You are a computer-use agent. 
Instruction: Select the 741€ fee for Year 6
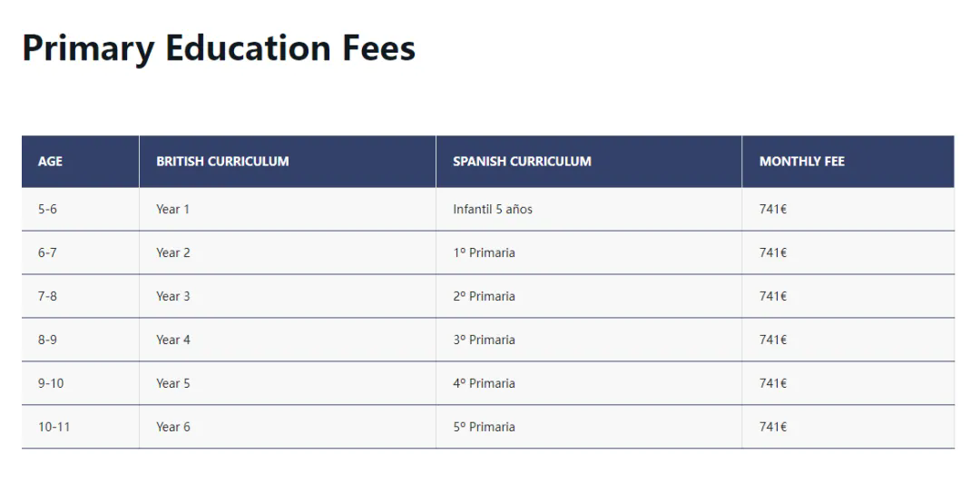point(848,427)
